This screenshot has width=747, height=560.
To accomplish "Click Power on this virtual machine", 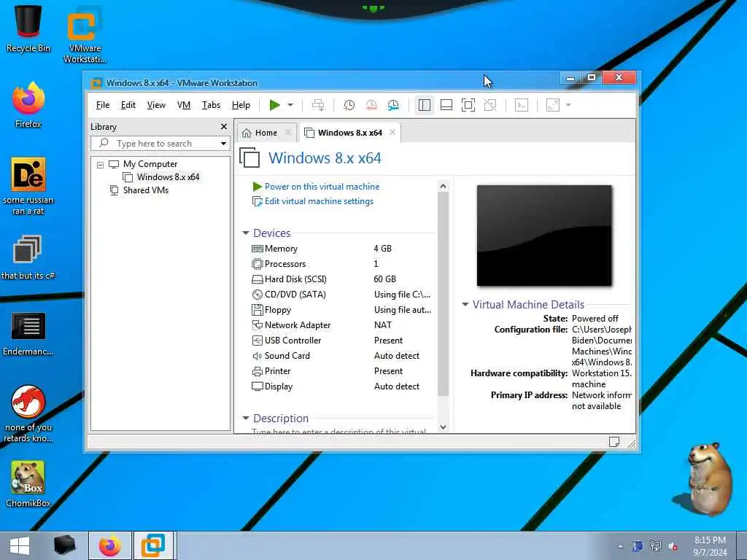I will pyautogui.click(x=322, y=187).
